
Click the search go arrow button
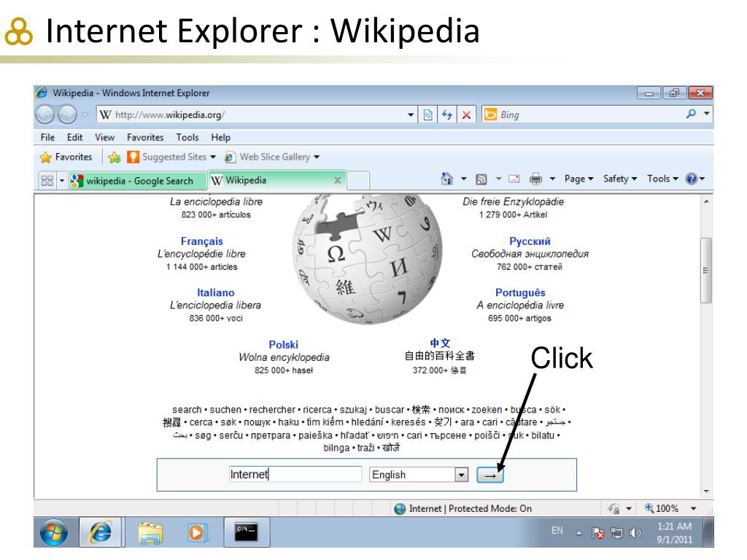click(490, 475)
